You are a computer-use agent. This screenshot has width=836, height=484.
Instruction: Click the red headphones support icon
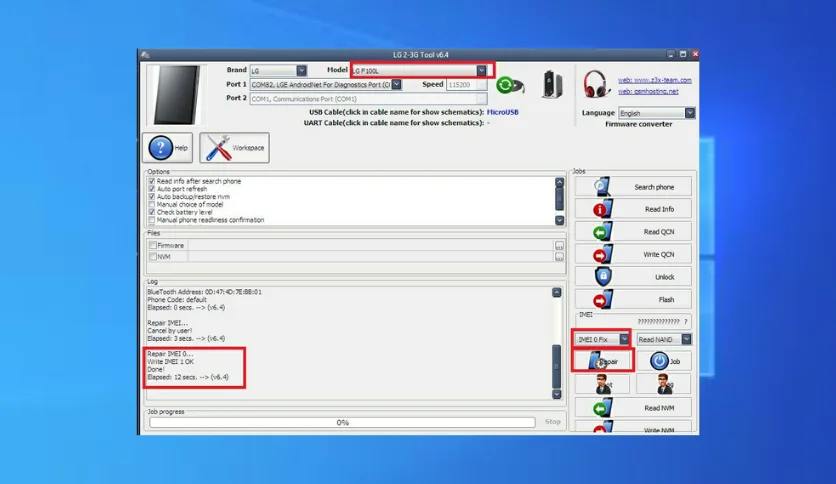click(x=596, y=84)
